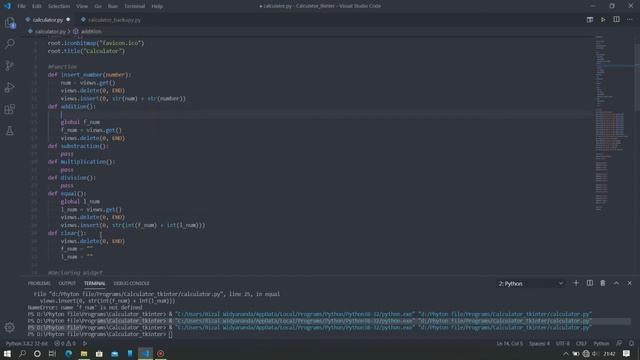This screenshot has width=640, height=360.
Task: Create a new terminal with plus icon
Action: pyautogui.click(x=576, y=283)
